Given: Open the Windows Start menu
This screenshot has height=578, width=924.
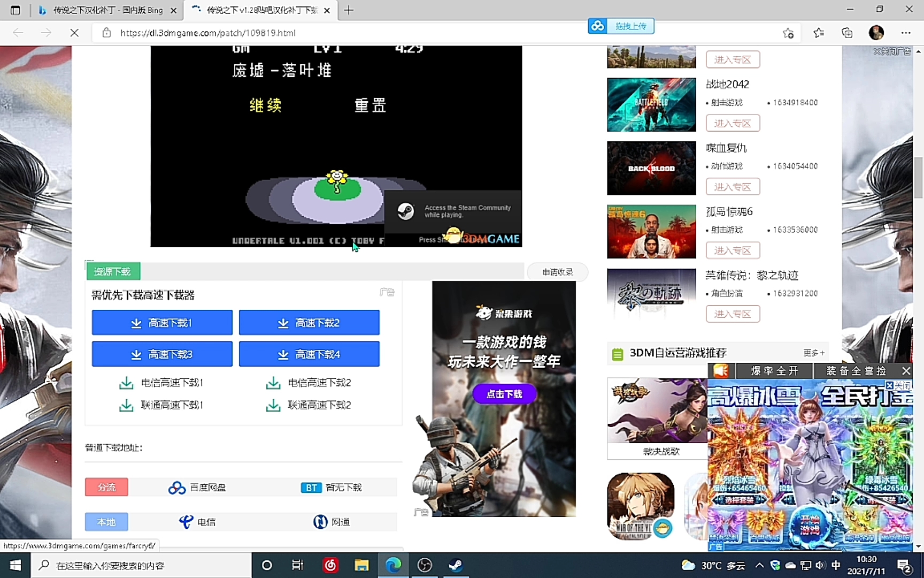Looking at the screenshot, I should point(15,565).
